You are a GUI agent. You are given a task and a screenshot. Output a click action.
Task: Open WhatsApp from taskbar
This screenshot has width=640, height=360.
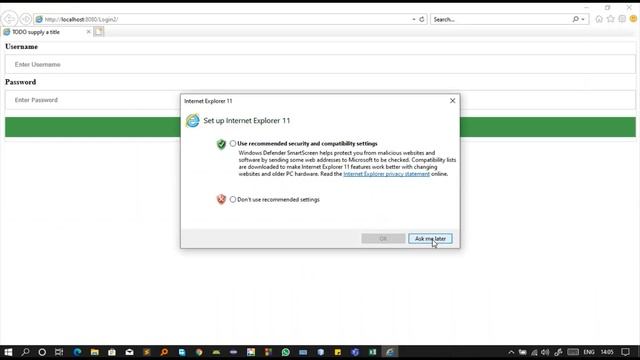coord(286,352)
